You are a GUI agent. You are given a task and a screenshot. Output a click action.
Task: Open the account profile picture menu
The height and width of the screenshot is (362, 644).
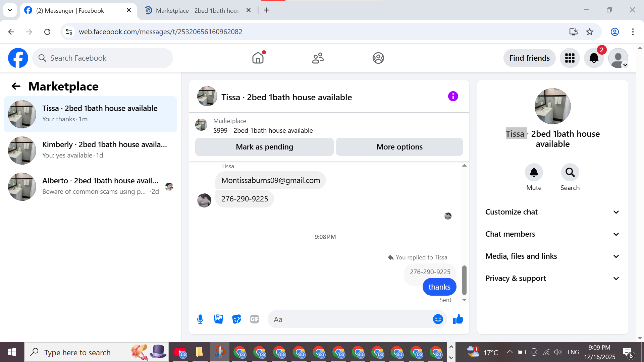[x=618, y=58]
